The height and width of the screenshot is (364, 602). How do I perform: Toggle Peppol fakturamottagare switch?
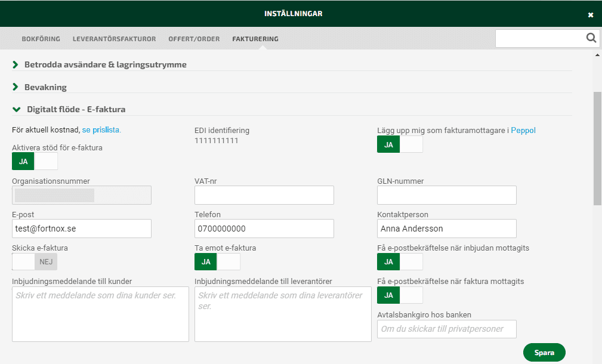point(400,144)
